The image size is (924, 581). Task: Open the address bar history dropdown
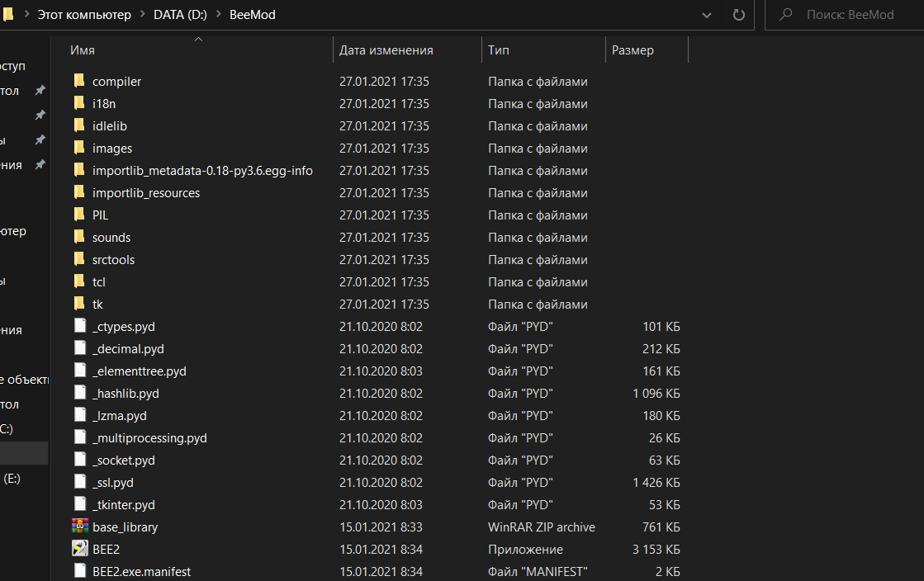coord(706,15)
